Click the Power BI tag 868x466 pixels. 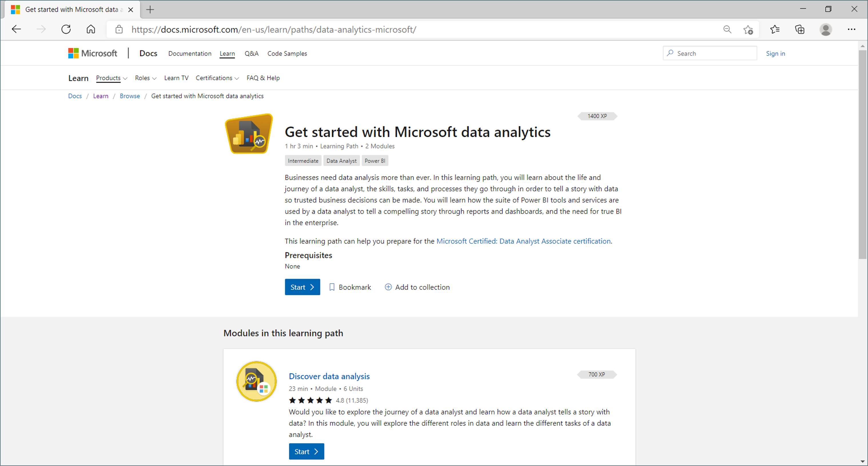click(x=375, y=161)
